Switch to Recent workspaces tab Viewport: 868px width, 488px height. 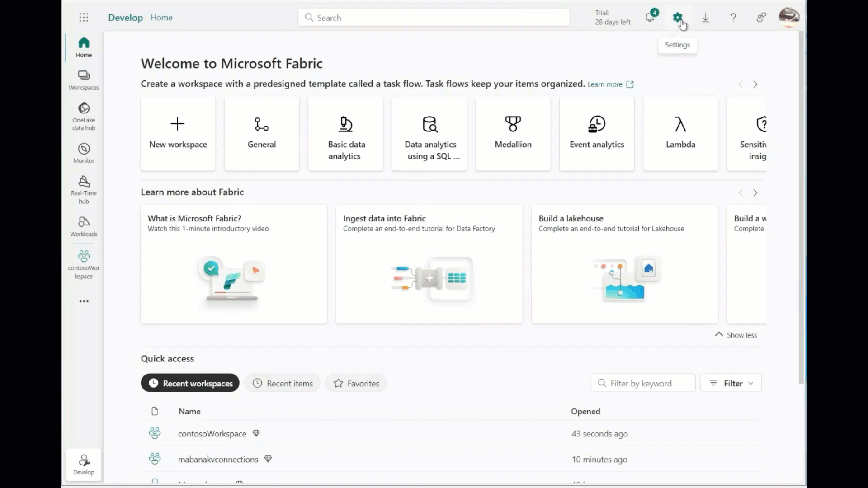[190, 383]
